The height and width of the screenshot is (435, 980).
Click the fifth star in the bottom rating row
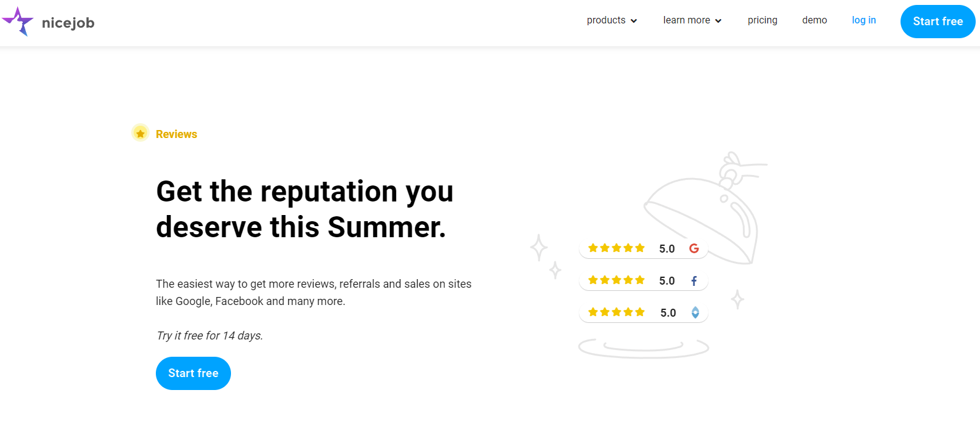pyautogui.click(x=639, y=311)
